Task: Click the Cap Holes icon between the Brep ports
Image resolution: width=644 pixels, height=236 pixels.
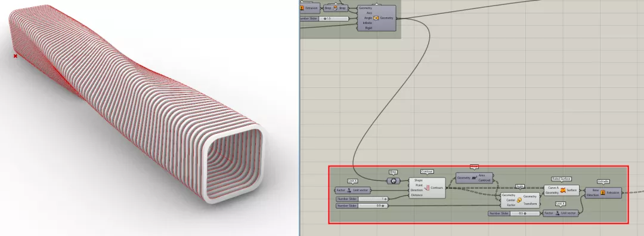Action: [x=336, y=8]
